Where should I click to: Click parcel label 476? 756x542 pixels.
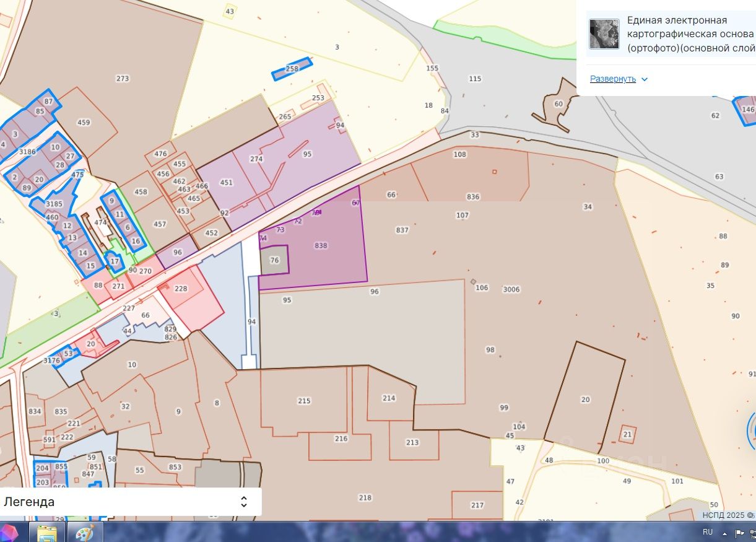(x=161, y=154)
